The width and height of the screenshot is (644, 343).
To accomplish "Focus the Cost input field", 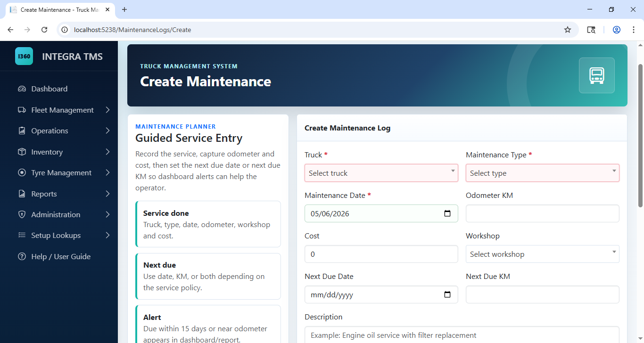I will [x=381, y=254].
